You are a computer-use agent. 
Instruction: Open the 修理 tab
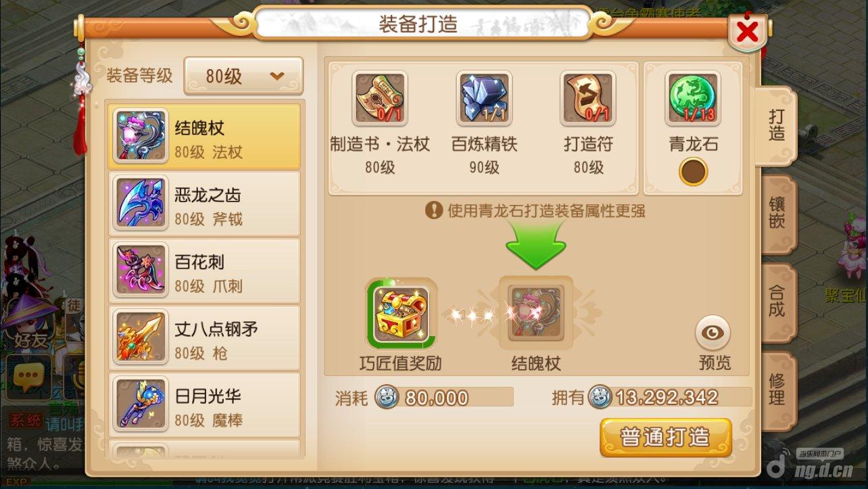tap(776, 390)
